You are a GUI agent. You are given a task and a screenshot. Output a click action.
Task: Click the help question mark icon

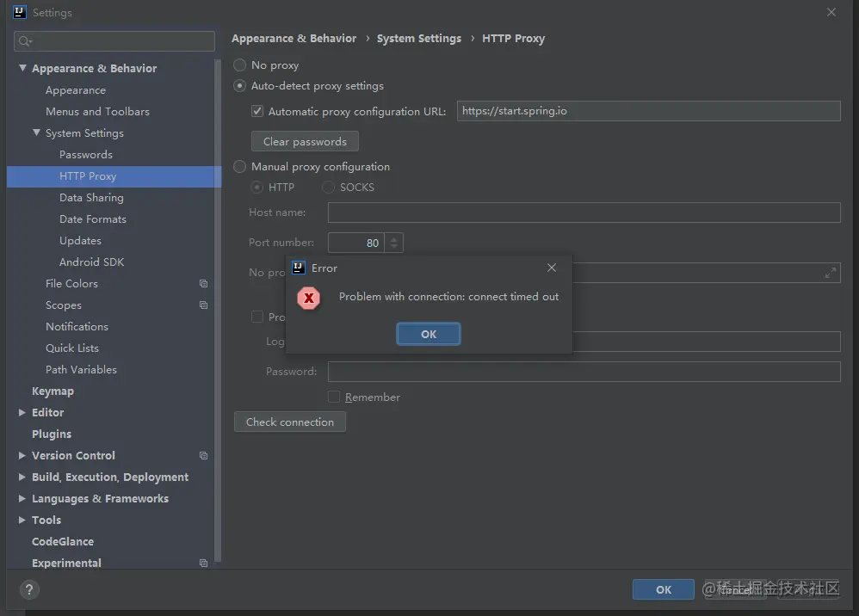click(29, 589)
